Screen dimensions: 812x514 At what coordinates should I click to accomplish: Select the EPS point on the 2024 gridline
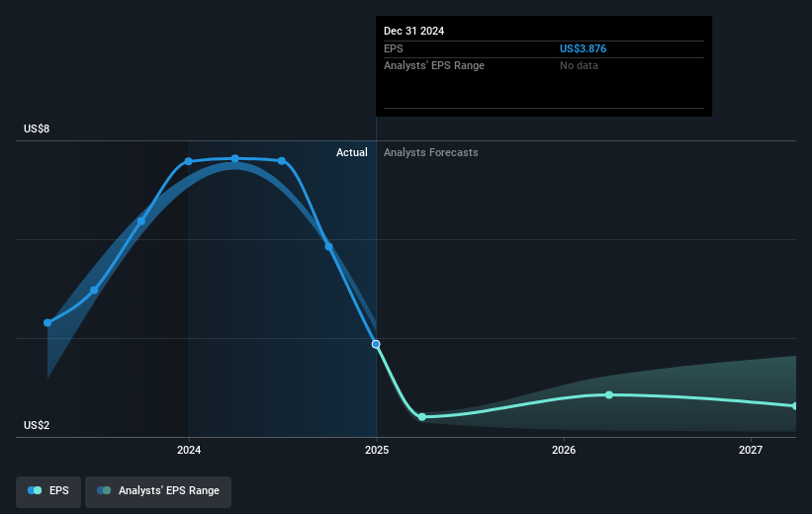click(189, 161)
